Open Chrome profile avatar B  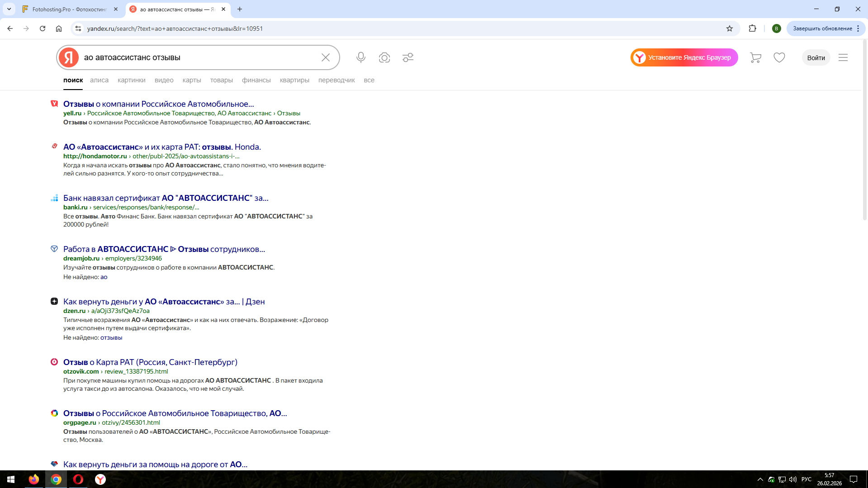coord(777,28)
